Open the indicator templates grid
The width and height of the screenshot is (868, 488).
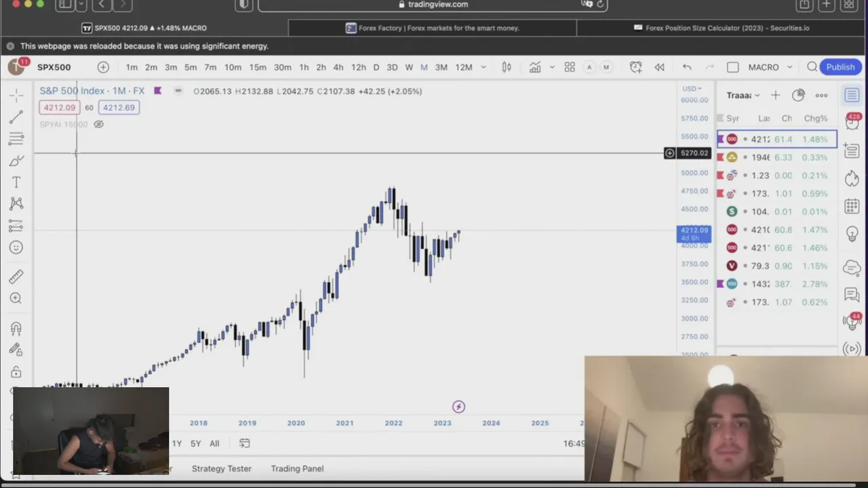coord(570,67)
